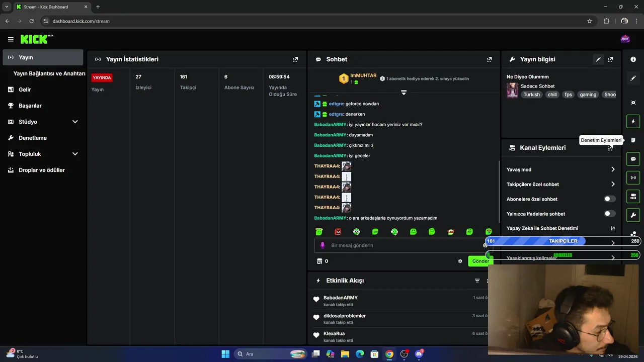644x362 pixels.
Task: Open Takipçilere özel sohbet chevron
Action: coord(613,185)
